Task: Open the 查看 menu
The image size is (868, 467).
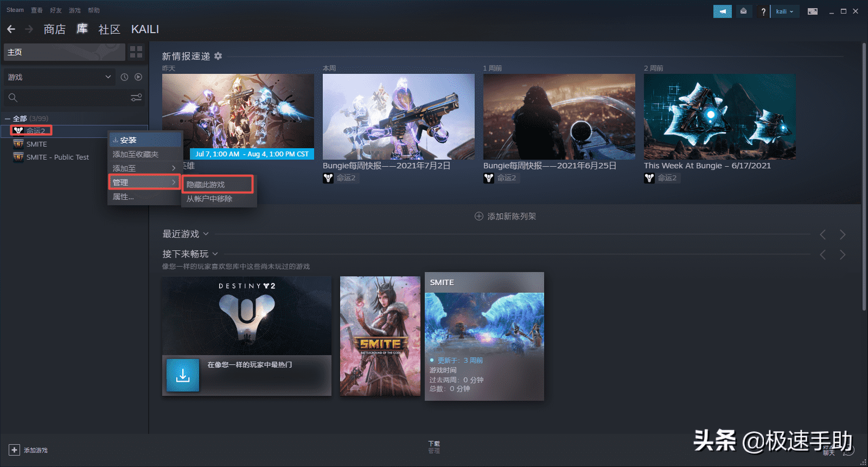Action: coord(37,10)
